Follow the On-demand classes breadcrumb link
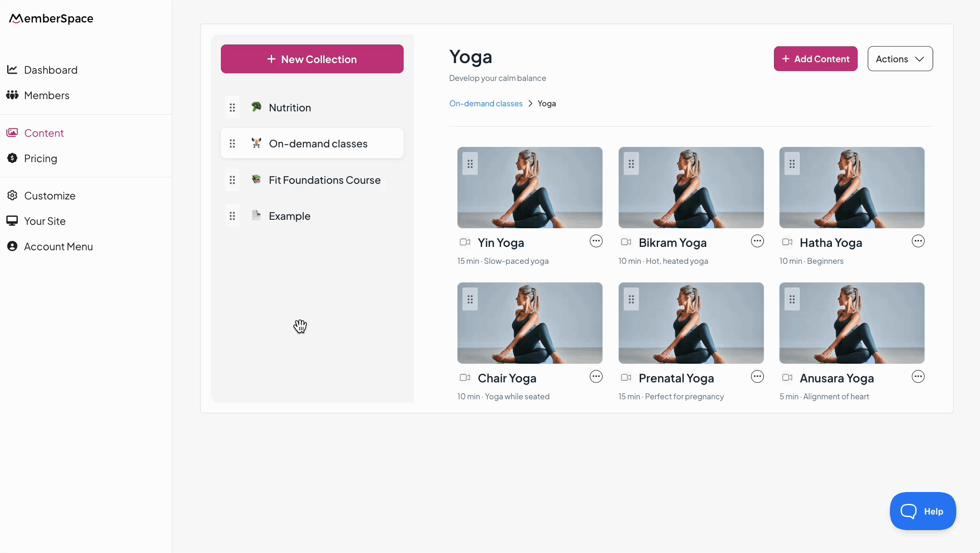This screenshot has width=980, height=553. [486, 103]
